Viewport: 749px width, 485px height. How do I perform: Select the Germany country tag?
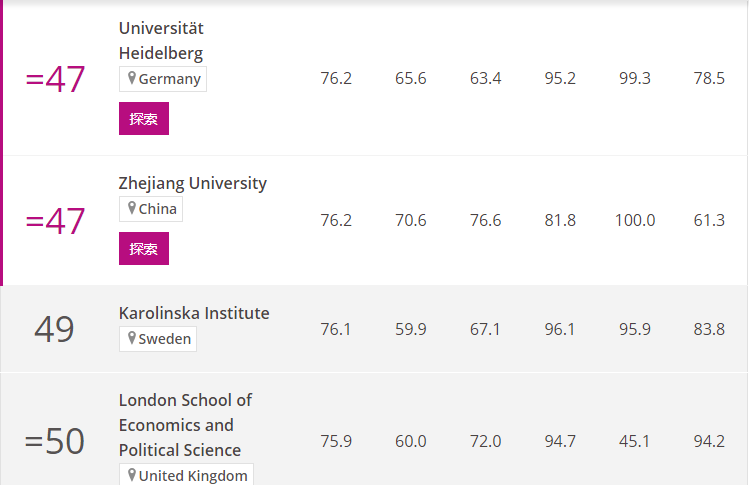[x=163, y=79]
